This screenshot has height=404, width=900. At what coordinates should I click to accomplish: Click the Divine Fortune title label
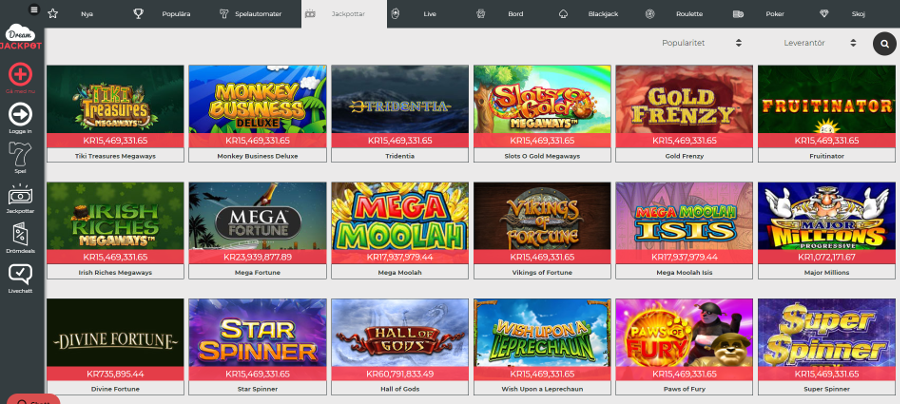[x=115, y=389]
